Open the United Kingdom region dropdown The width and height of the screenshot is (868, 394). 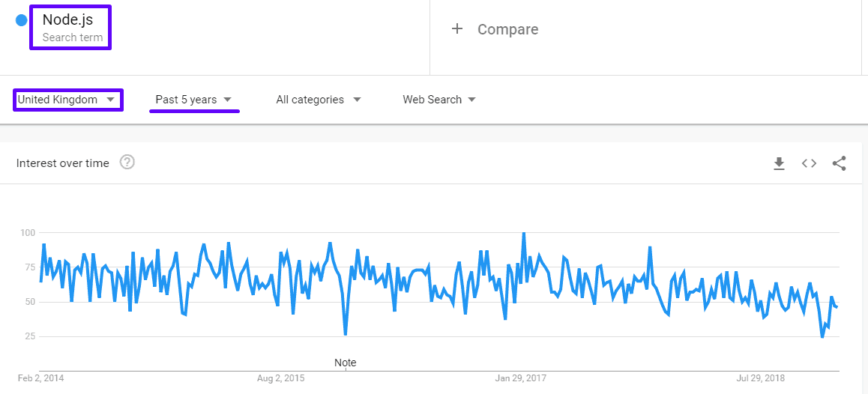pos(67,100)
